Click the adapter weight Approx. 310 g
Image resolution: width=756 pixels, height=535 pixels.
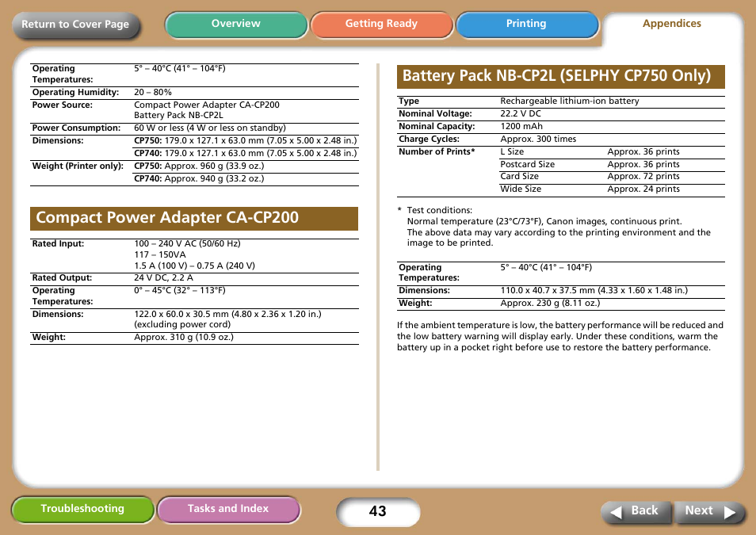pyautogui.click(x=184, y=337)
